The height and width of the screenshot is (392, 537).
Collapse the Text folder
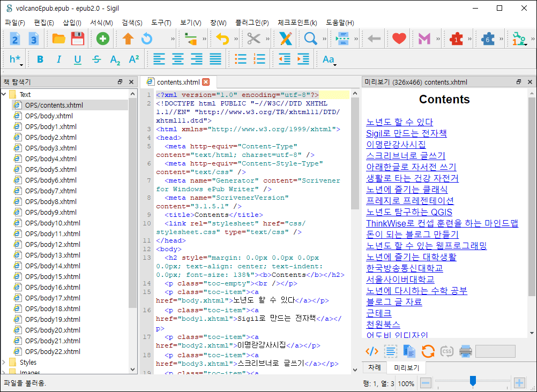point(4,94)
